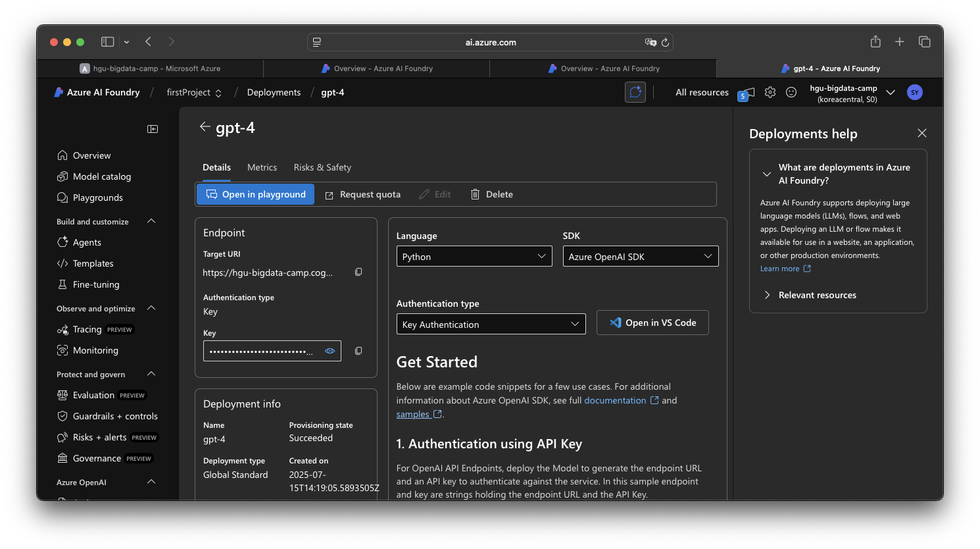The image size is (980, 549).
Task: Click the ai.azure.com address bar
Action: click(490, 42)
